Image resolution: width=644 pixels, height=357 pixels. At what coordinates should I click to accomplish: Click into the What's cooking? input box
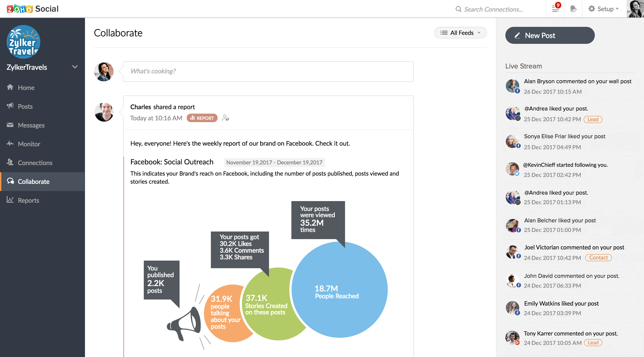[268, 72]
